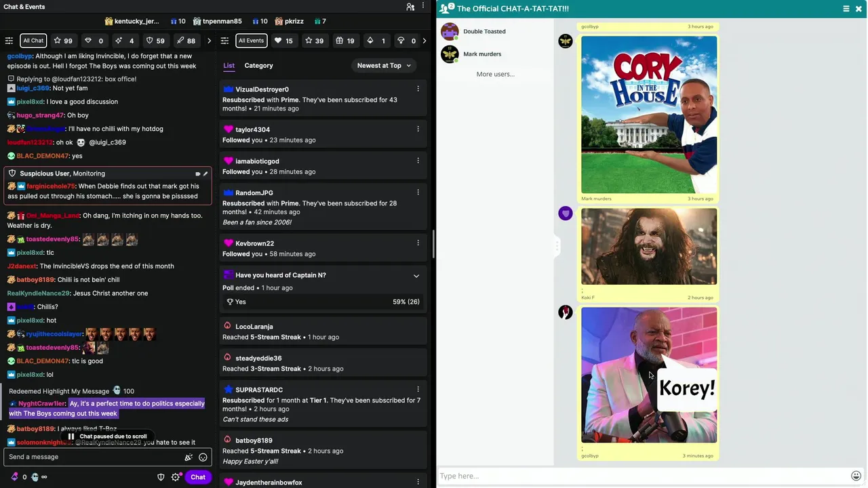Open options for iamabioticgod follow event

tap(418, 161)
